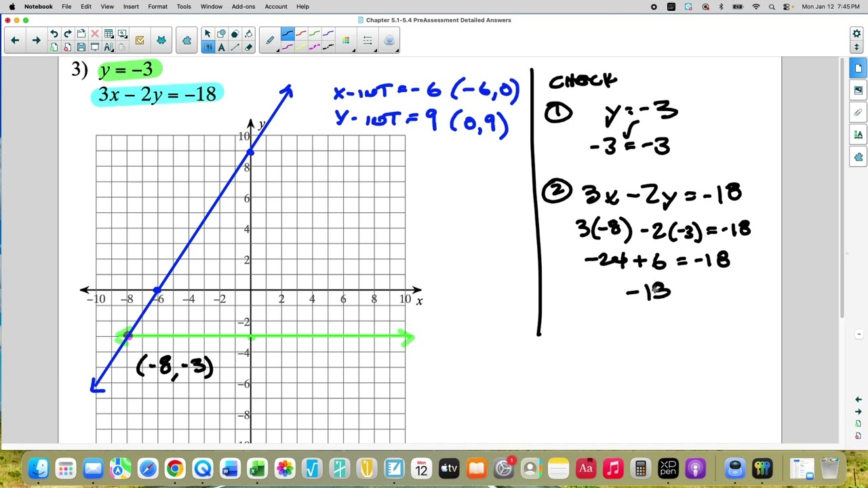
Task: Click the vertical page scrollbar
Action: pyautogui.click(x=842, y=188)
